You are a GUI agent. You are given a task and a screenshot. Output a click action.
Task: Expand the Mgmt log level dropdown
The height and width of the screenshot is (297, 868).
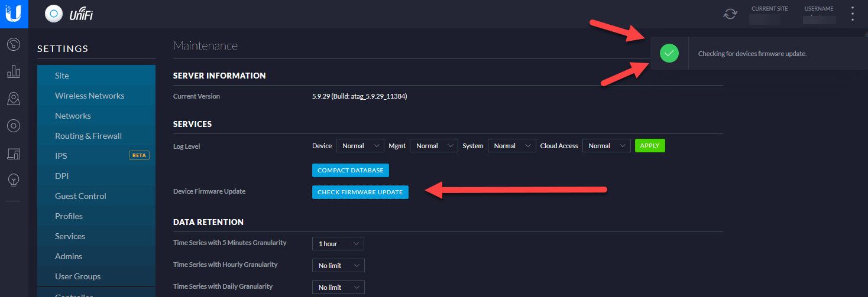434,146
